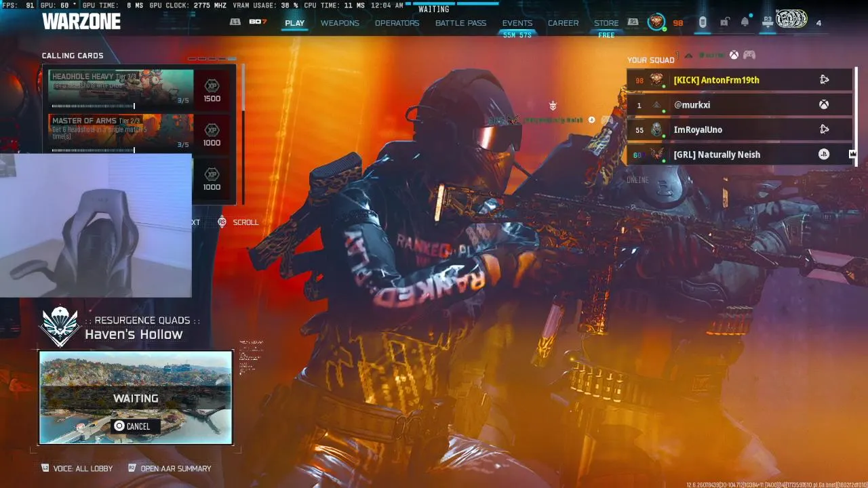Viewport: 868px width, 488px height.
Task: Click player level '98' in top bar
Action: [x=677, y=23]
